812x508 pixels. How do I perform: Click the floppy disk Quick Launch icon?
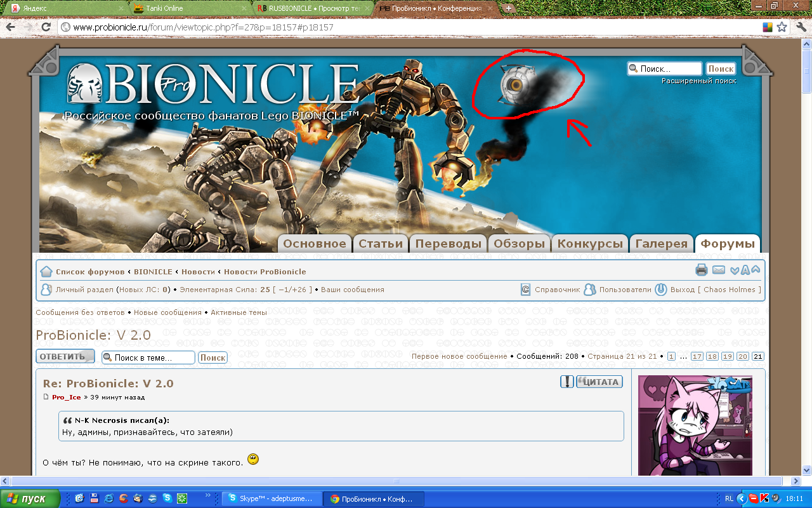click(x=95, y=498)
